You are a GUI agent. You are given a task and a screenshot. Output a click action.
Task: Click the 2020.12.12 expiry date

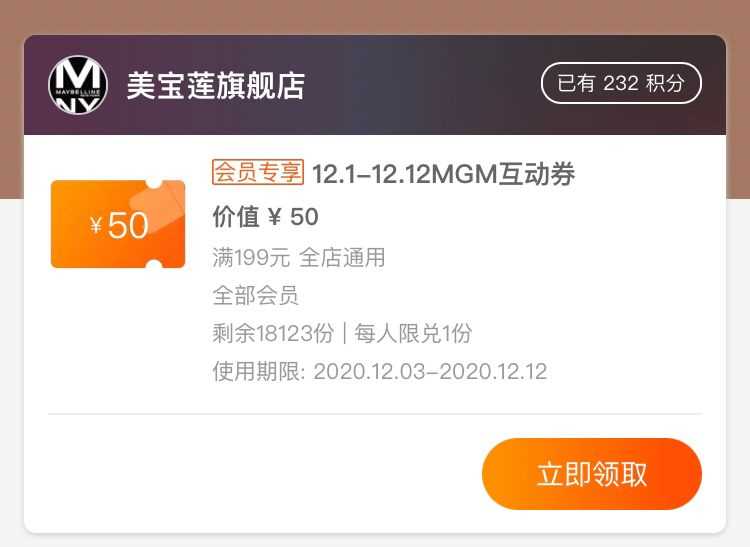coord(493,372)
